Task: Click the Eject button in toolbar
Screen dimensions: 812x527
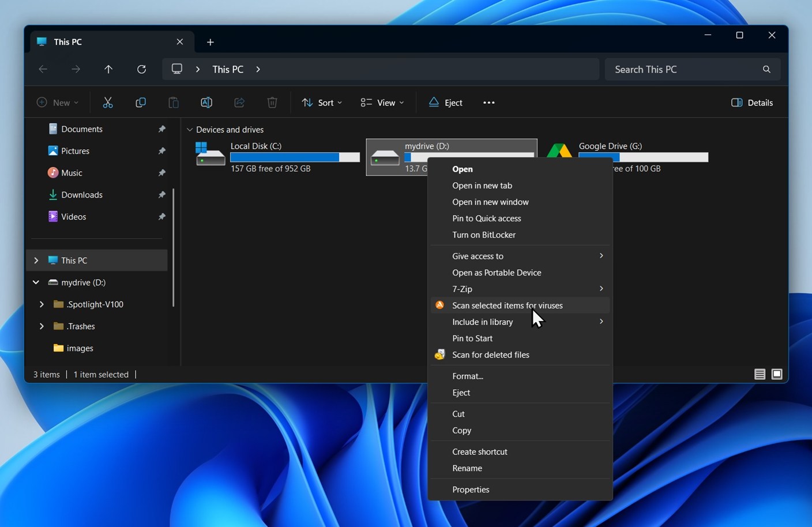Action: click(x=445, y=103)
